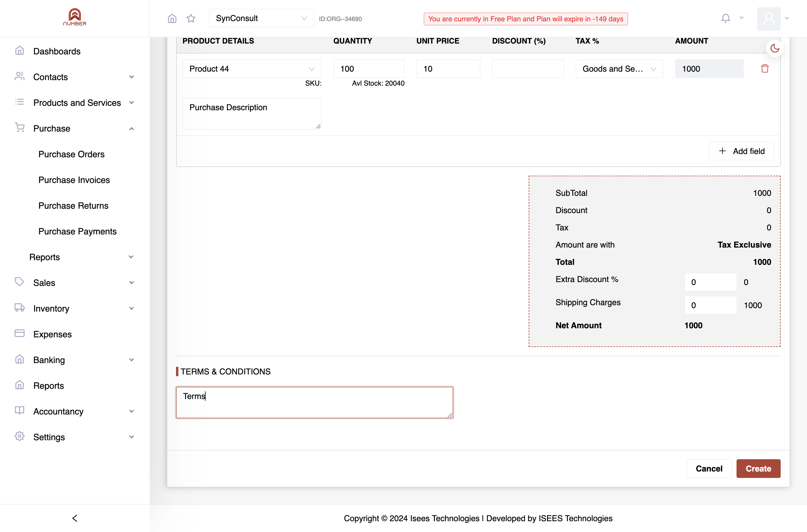Expand the Products and Services chevron
Image resolution: width=807 pixels, height=532 pixels.
[132, 103]
